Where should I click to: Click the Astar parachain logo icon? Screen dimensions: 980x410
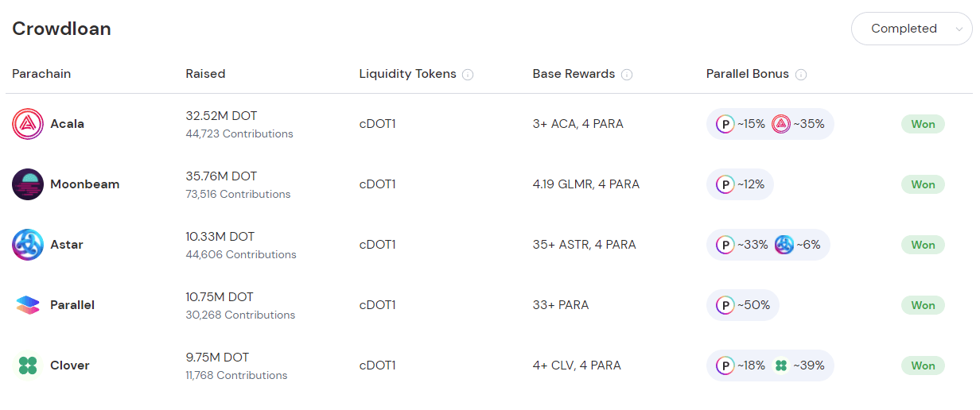28,245
